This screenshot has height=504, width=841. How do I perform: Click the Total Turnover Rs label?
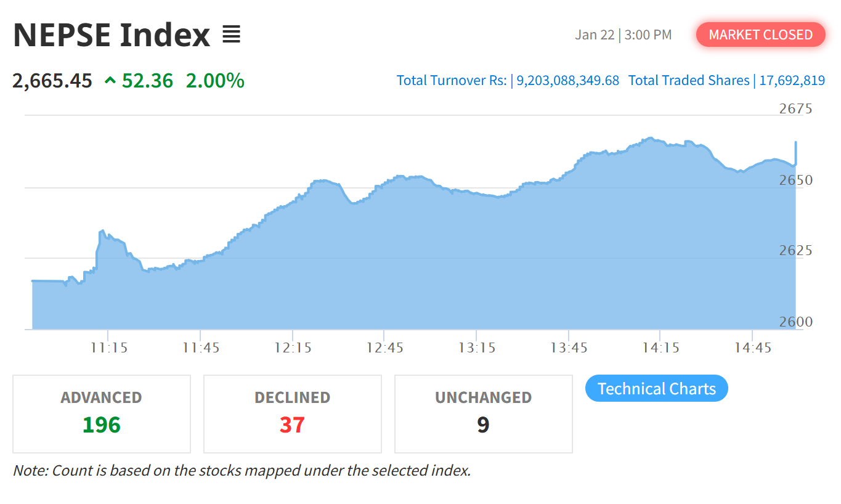point(452,80)
